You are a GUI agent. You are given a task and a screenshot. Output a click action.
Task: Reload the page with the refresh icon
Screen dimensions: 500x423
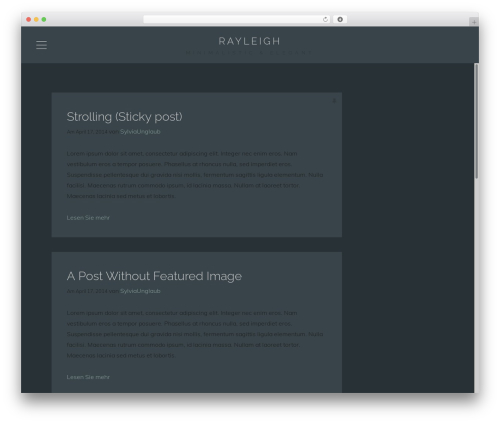point(325,19)
